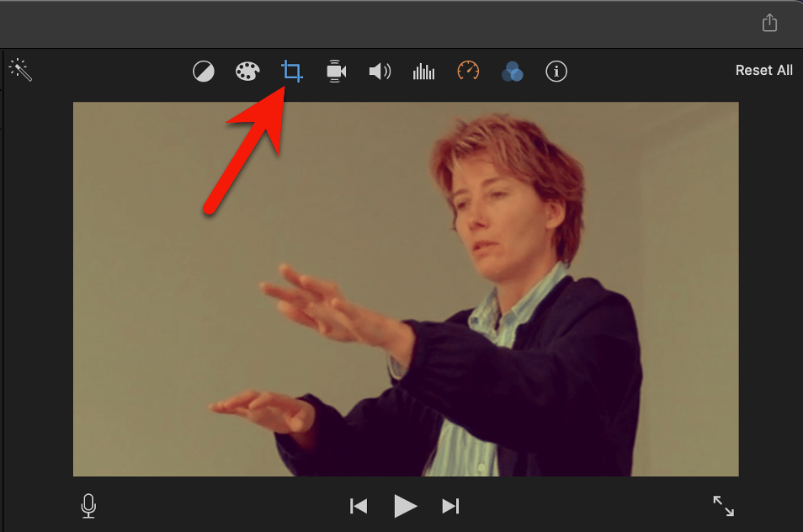Skip forward to next clip
Screen dimensions: 803x532
tap(450, 506)
